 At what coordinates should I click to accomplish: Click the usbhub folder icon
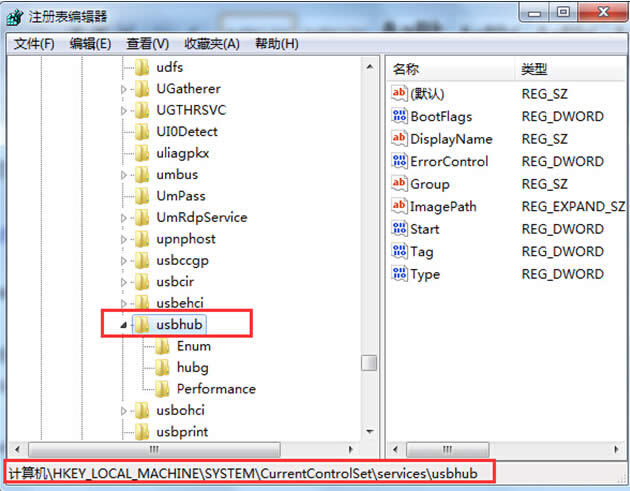pos(142,324)
